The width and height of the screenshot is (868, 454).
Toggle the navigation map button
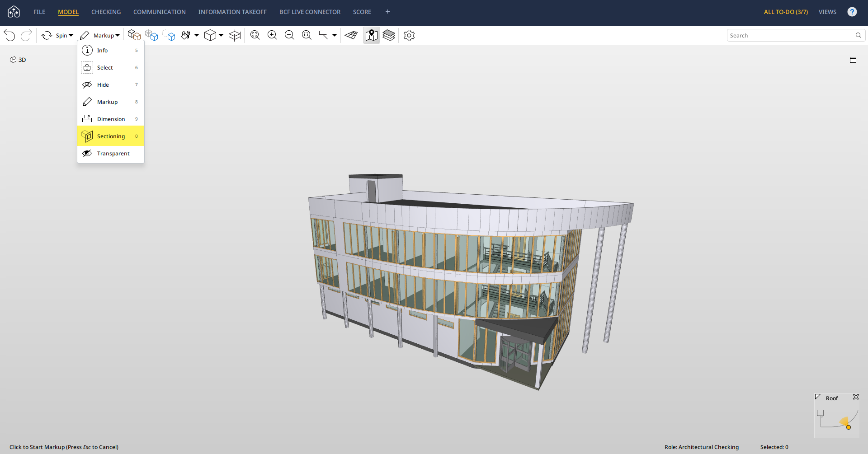[x=371, y=35]
